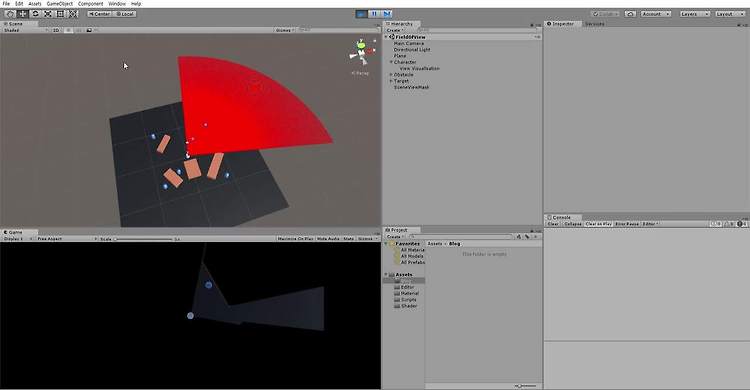Open the Hierarchy Create dropdown

395,30
